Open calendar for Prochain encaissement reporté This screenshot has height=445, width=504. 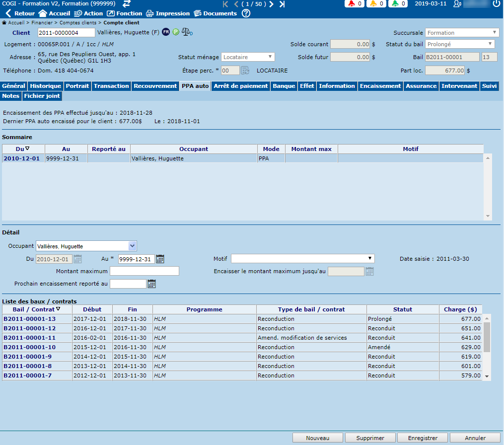point(151,284)
